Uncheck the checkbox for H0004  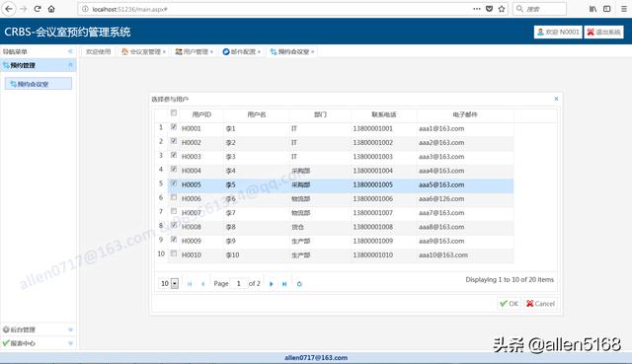point(174,169)
